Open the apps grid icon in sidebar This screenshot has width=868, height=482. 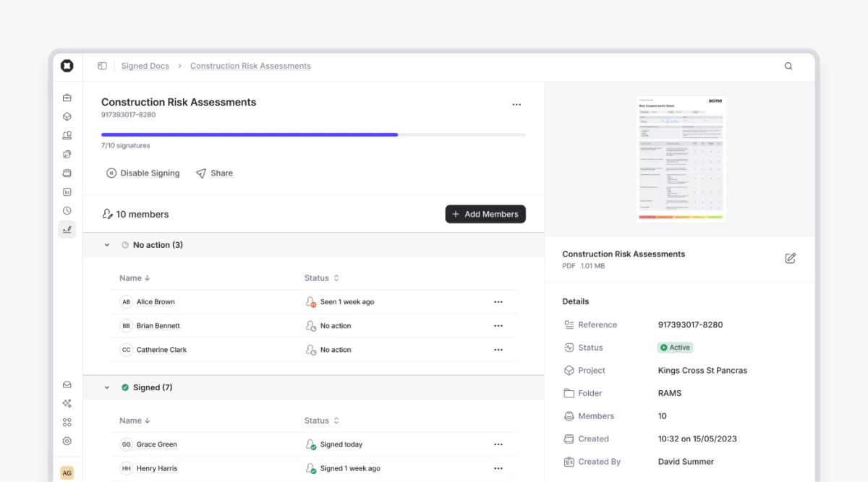[x=67, y=423]
